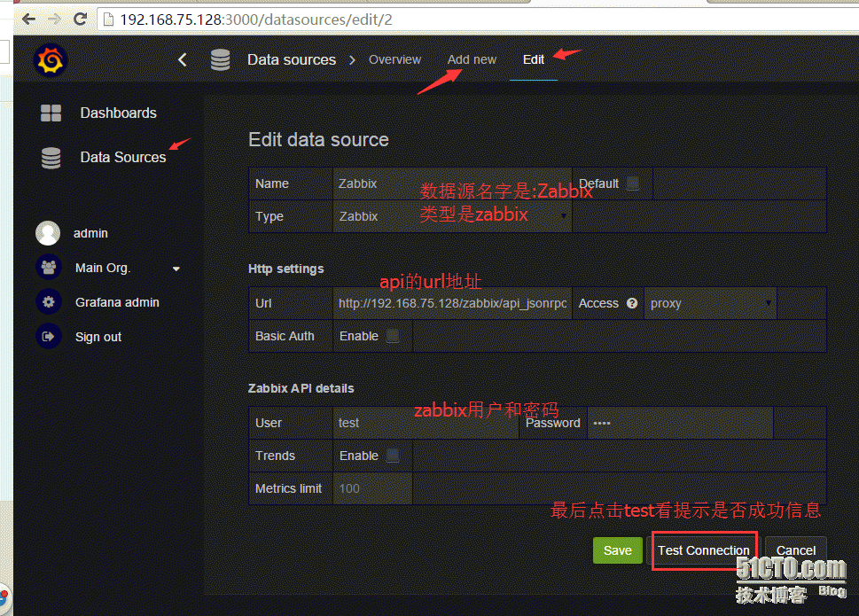Click the Sign out arrow icon
The height and width of the screenshot is (616, 859).
pyautogui.click(x=48, y=337)
